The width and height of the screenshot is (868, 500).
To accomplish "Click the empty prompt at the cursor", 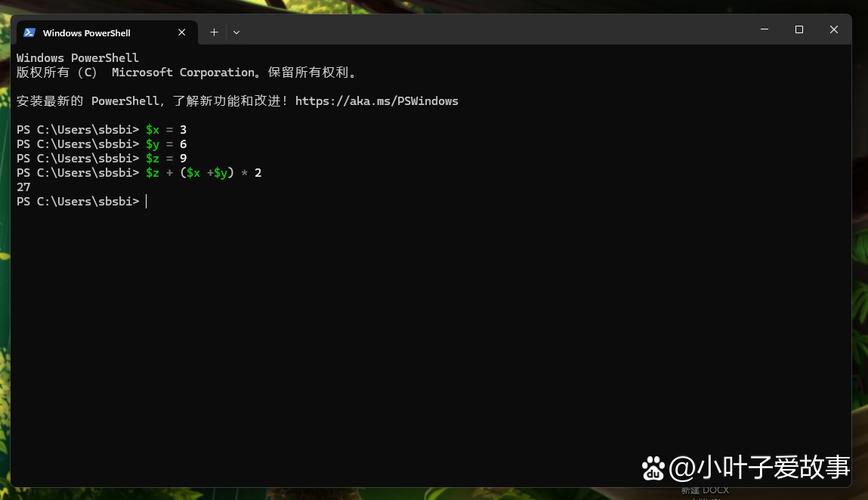I will (x=82, y=202).
